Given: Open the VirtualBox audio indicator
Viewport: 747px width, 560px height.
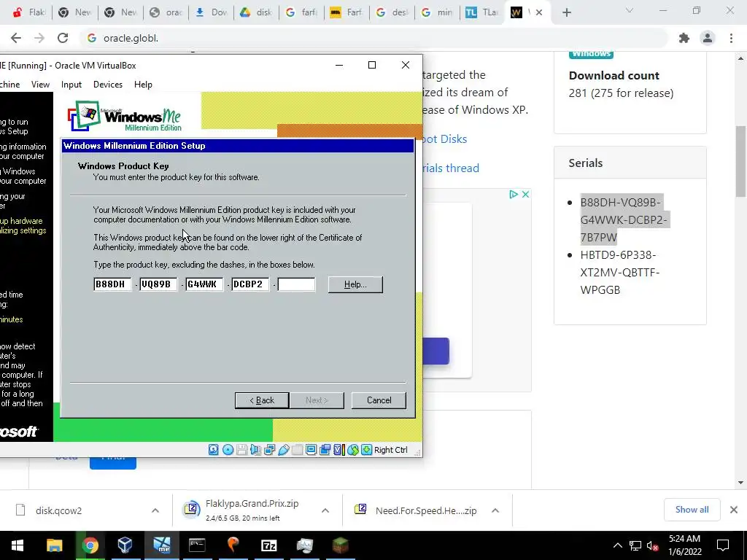Looking at the screenshot, I should (255, 449).
